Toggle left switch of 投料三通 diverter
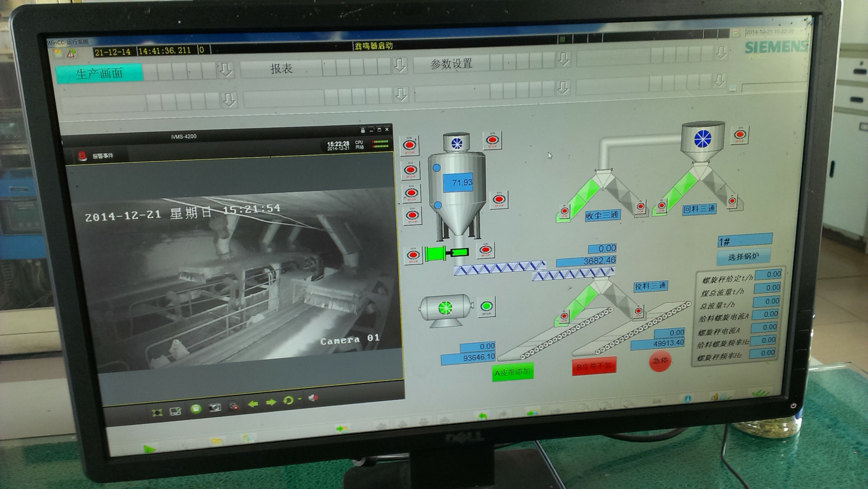The width and height of the screenshot is (868, 489). click(x=564, y=317)
